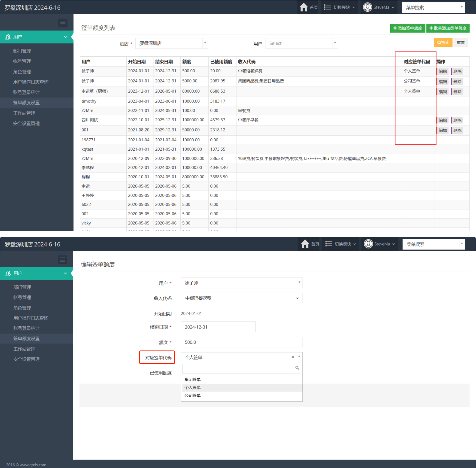
Task: Open 酒店 hotel dropdown 罗盘深圳店
Action: click(172, 43)
